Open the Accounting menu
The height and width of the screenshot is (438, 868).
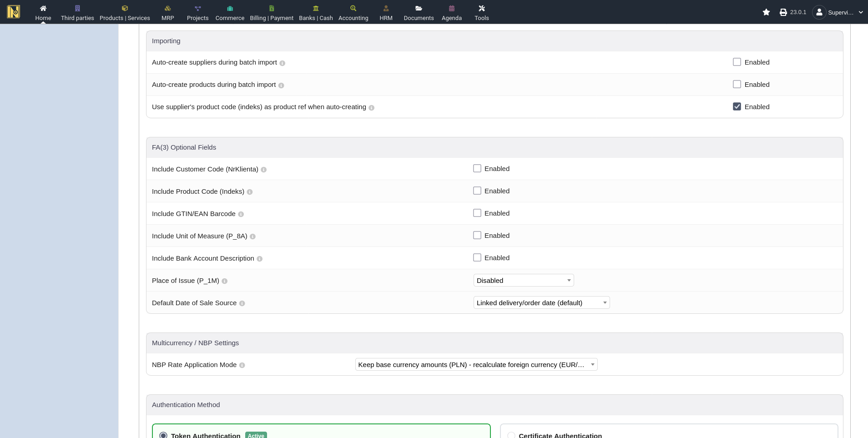(353, 12)
